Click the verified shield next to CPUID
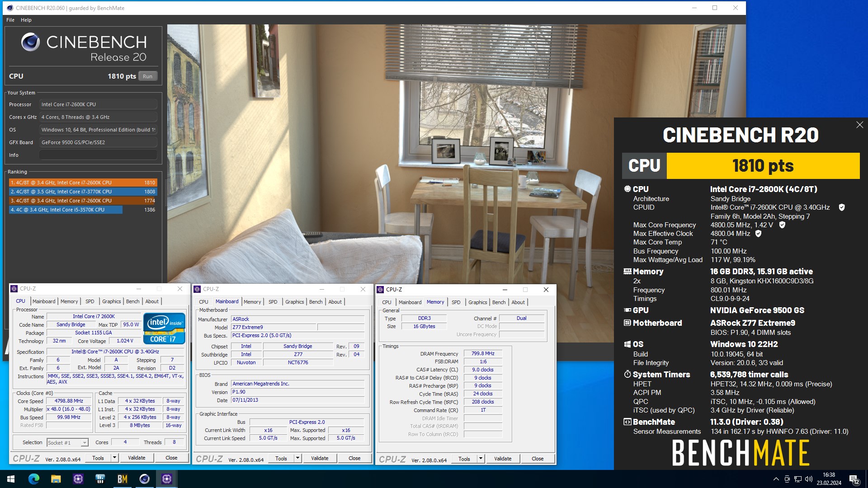The image size is (868, 488). (842, 207)
